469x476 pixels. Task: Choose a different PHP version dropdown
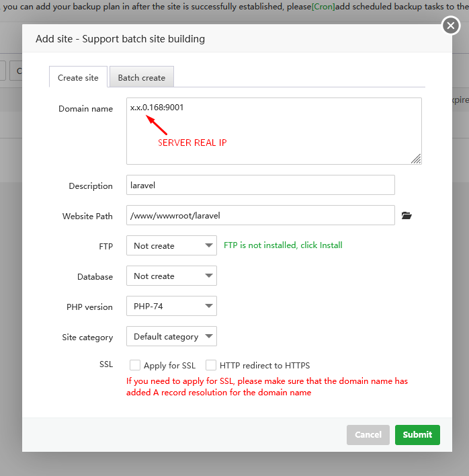[x=171, y=307]
